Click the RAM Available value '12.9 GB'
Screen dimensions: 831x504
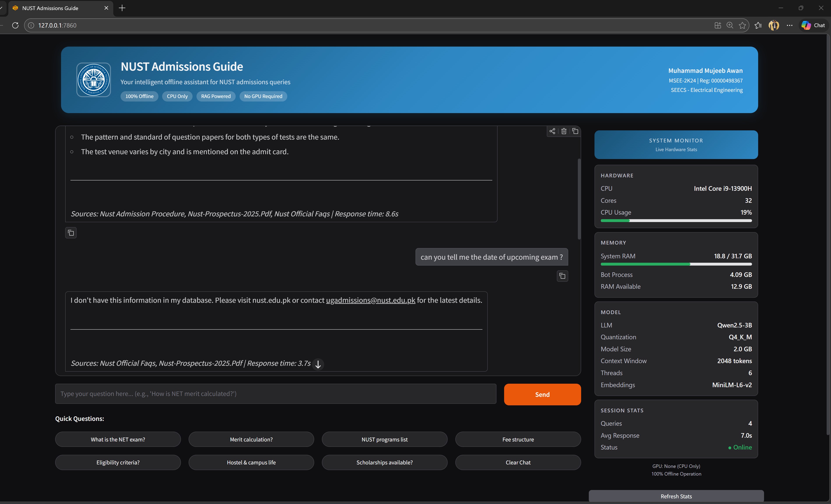(741, 286)
